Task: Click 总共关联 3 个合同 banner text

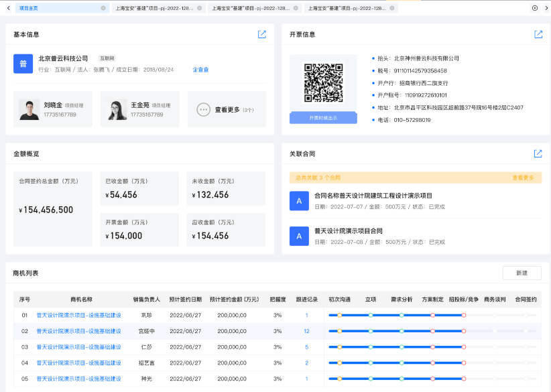Action: (x=318, y=178)
